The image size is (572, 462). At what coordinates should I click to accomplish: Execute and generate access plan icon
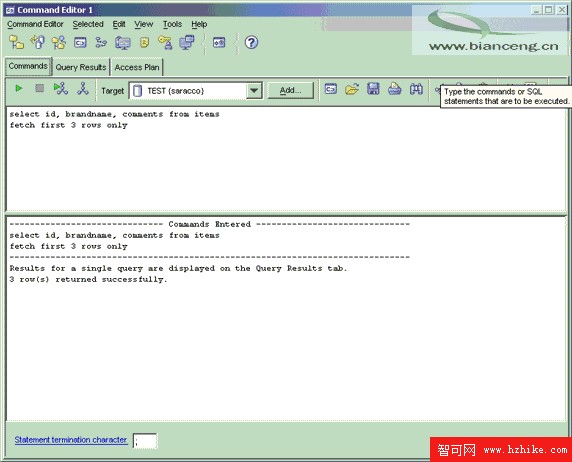point(61,89)
